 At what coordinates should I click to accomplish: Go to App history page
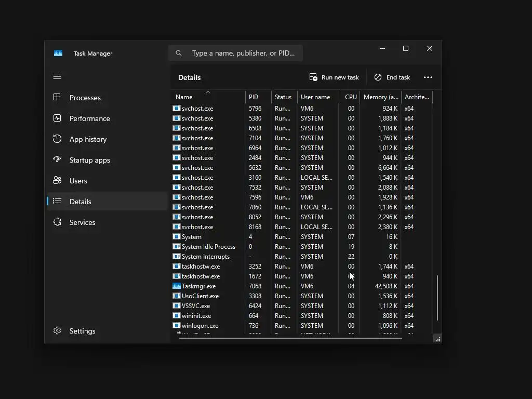(x=107, y=139)
